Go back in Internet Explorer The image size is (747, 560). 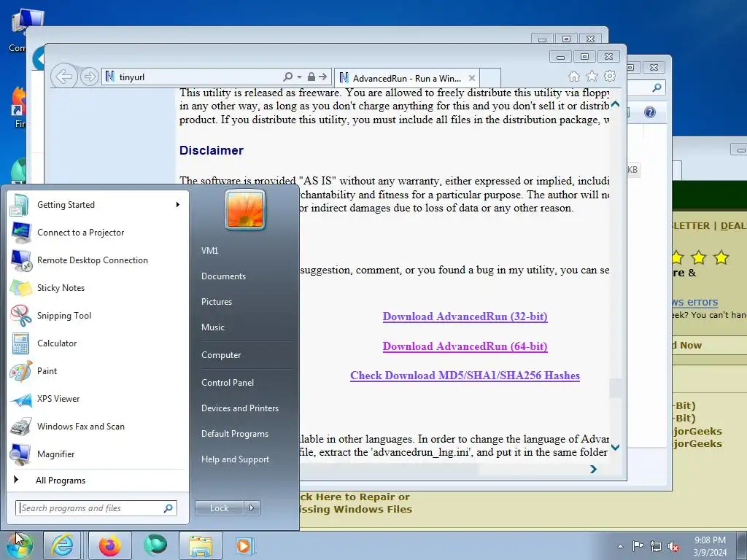point(64,76)
